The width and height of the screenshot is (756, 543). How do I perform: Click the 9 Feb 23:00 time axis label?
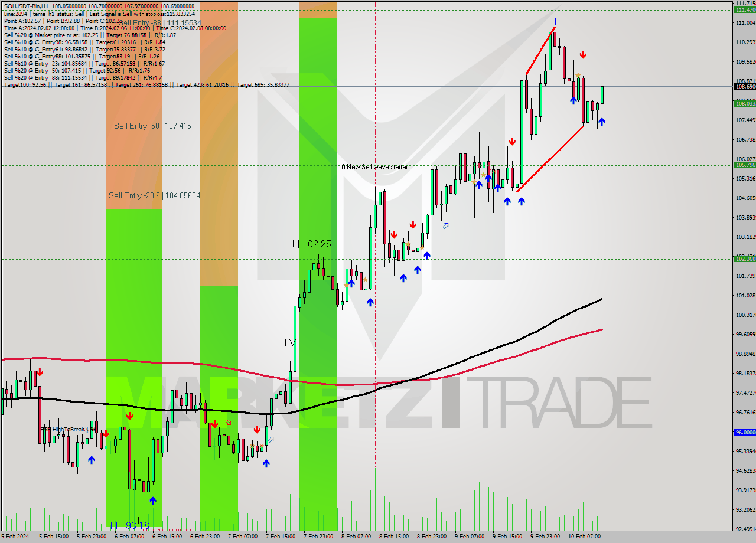(x=545, y=536)
